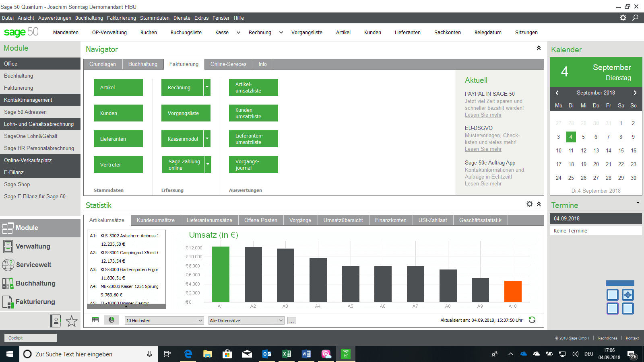
Task: Open the address book contact icon
Action: (56, 321)
